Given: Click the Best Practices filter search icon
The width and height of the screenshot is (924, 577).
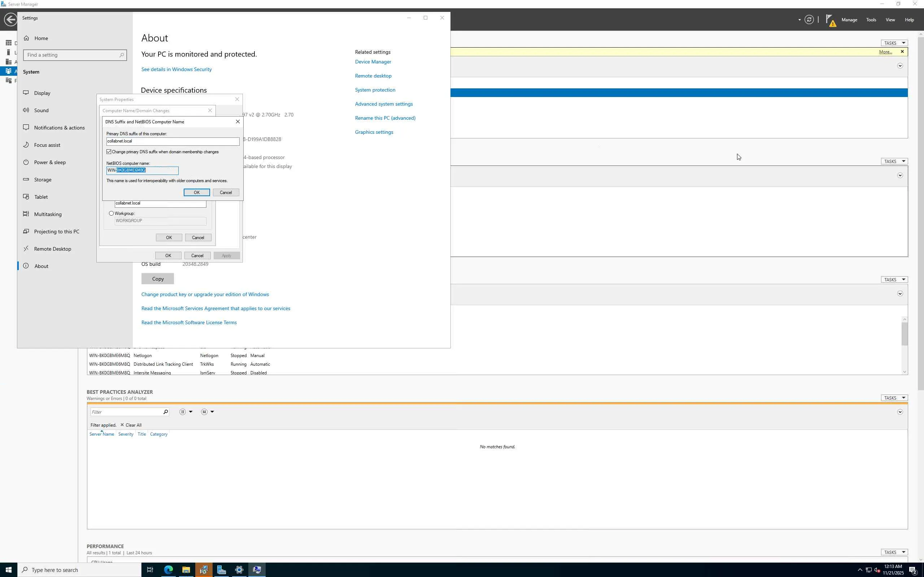Looking at the screenshot, I should tap(165, 412).
